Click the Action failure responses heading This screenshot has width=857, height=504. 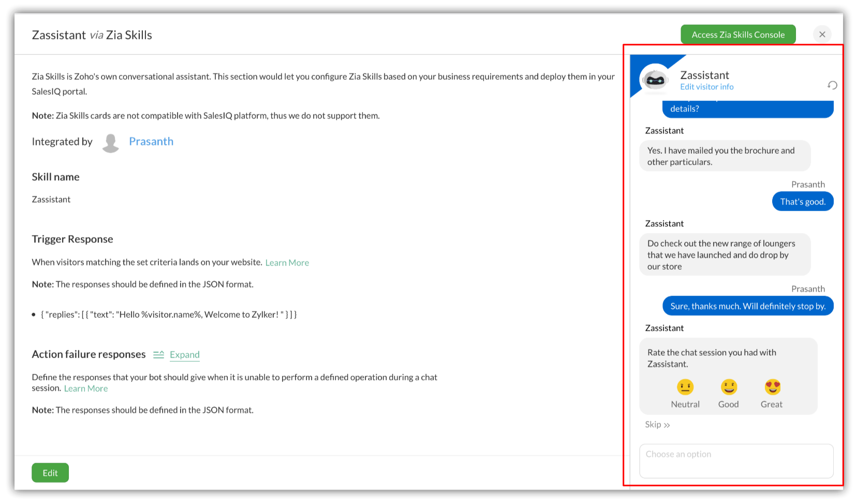tap(89, 354)
